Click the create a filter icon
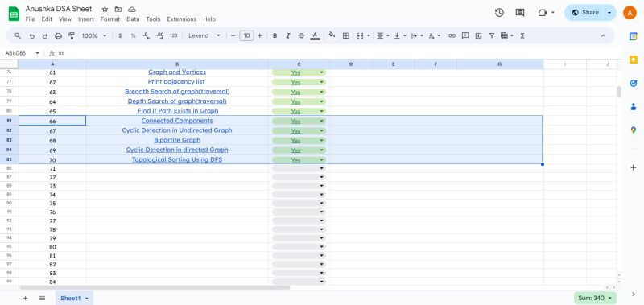The image size is (644, 305). (x=491, y=35)
